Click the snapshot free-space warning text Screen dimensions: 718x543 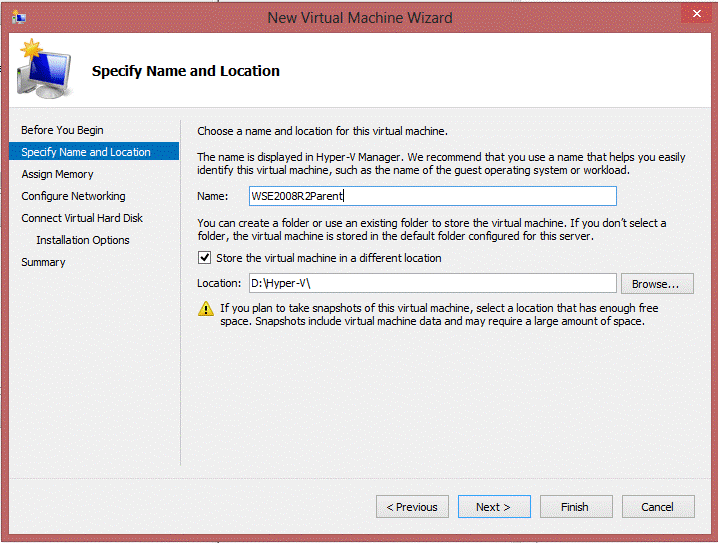[439, 314]
